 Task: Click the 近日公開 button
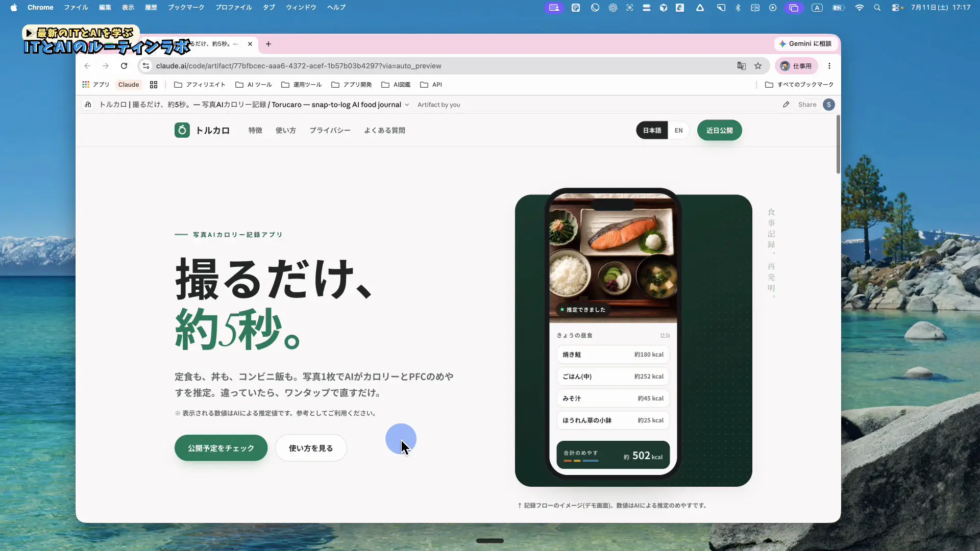[x=719, y=131]
